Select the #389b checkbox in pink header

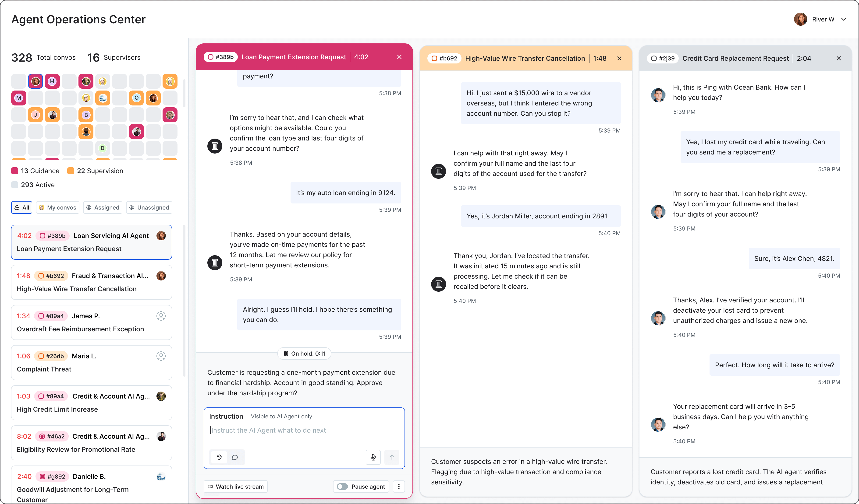(211, 57)
